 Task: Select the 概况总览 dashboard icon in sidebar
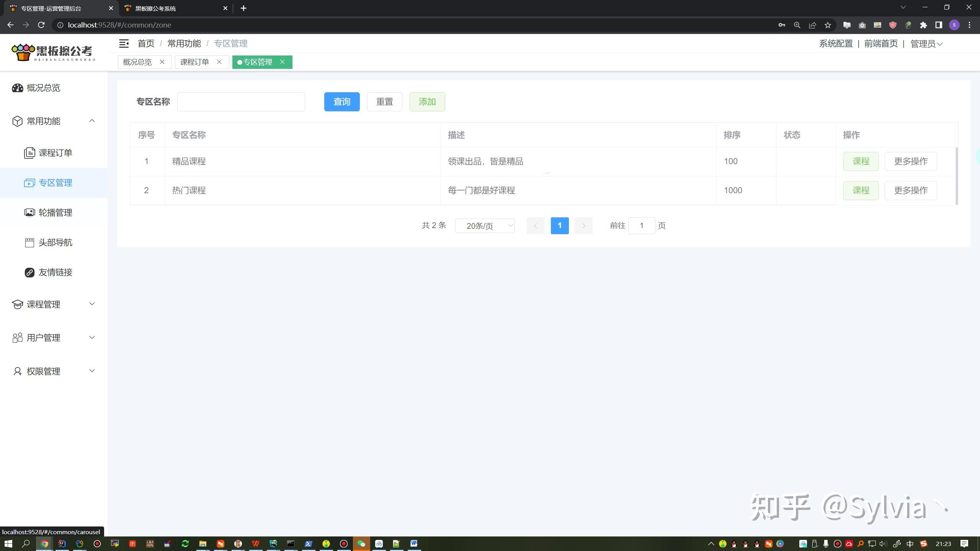pyautogui.click(x=18, y=88)
